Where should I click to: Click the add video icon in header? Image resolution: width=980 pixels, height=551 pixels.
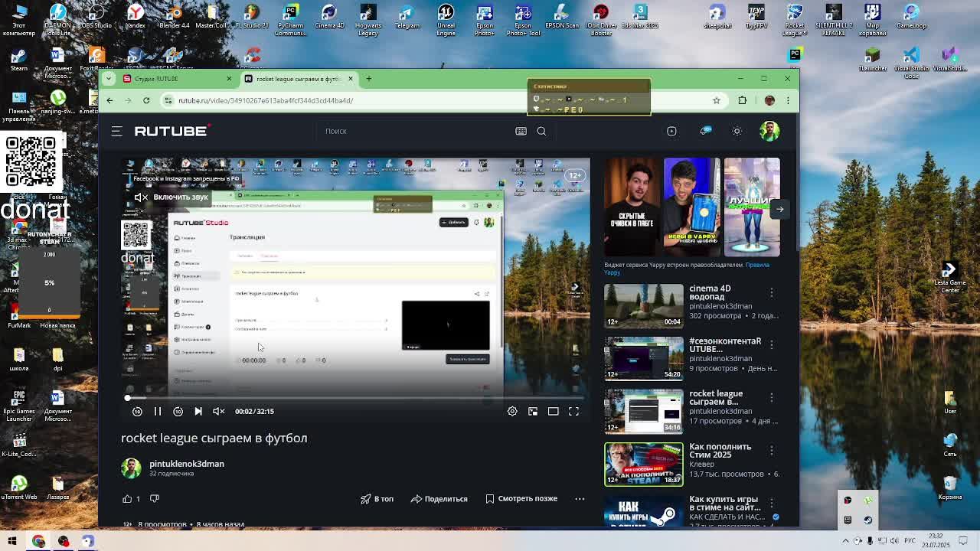pyautogui.click(x=671, y=131)
